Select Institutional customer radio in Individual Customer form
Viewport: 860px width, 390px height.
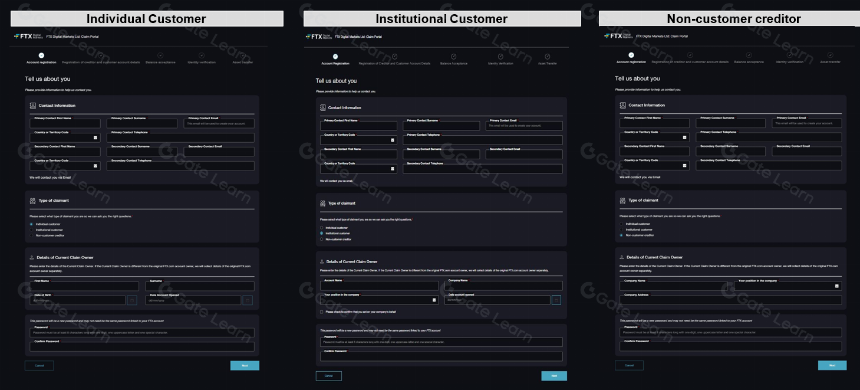click(x=31, y=230)
